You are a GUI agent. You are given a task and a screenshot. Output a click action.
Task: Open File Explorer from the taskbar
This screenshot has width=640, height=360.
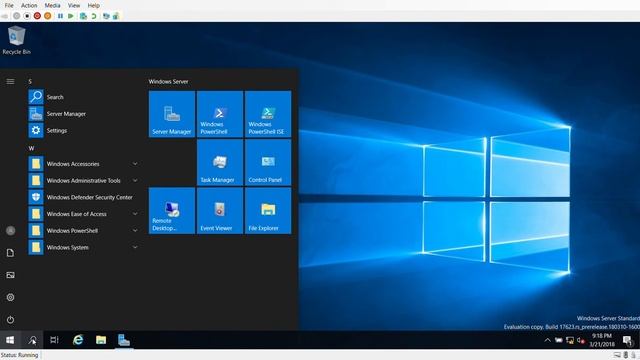(x=101, y=340)
